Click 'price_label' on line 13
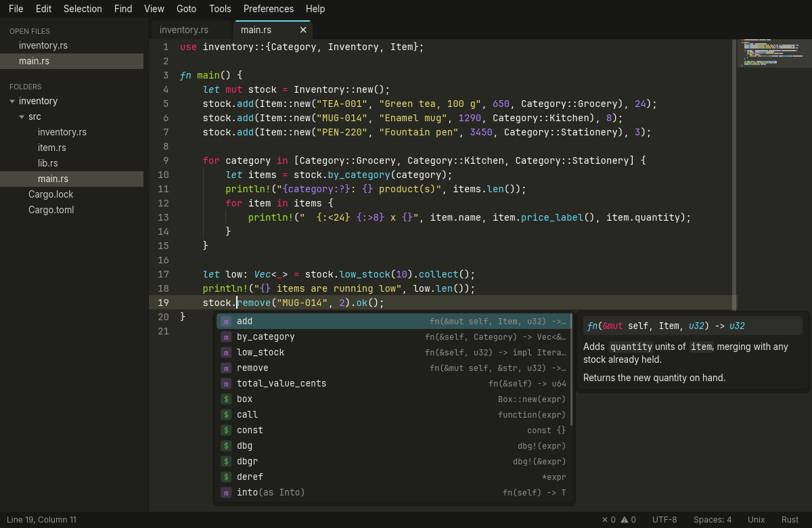This screenshot has height=528, width=812. 552,217
